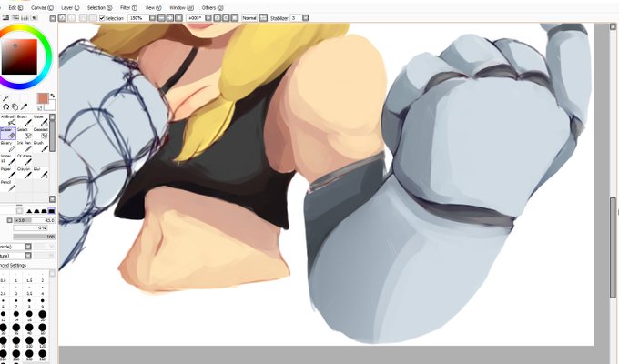Toggle the transparent color button below swatch
The width and height of the screenshot is (619, 364).
[x=40, y=107]
